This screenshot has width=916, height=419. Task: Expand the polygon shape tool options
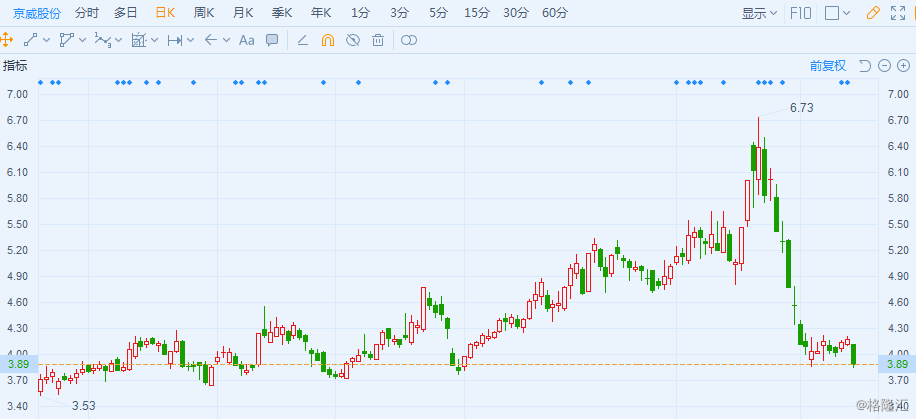point(82,40)
